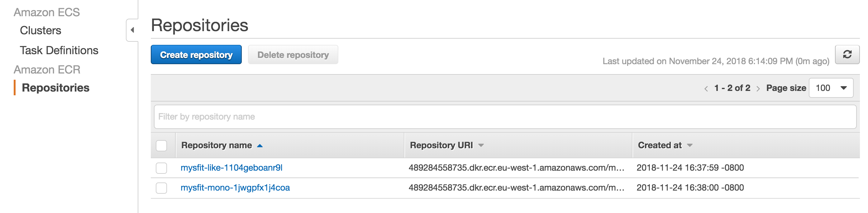The width and height of the screenshot is (868, 213).
Task: Open mysfit-mono-1jwgpfx1j4coa repository link
Action: pos(235,188)
